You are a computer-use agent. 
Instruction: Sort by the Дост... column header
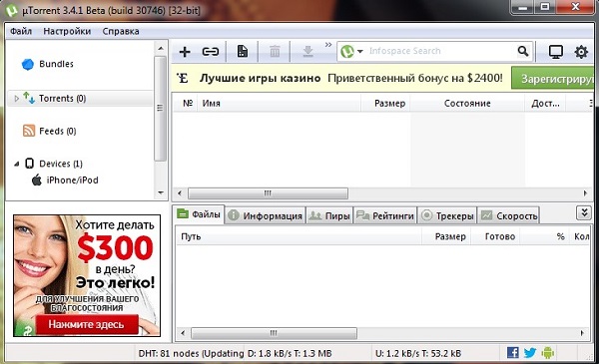coord(545,103)
